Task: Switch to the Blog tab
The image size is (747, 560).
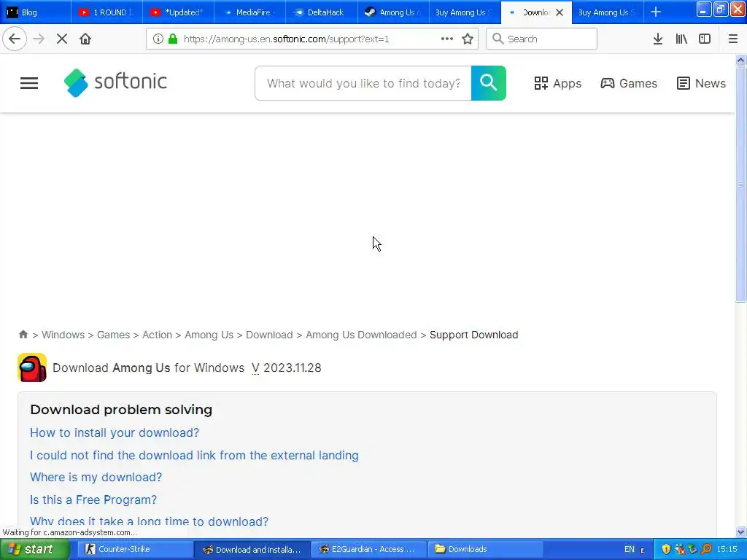Action: 36,12
